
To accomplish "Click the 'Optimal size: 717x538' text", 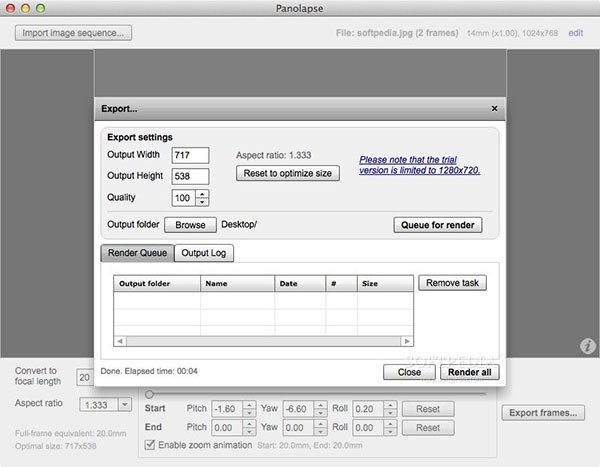I will tap(56, 446).
